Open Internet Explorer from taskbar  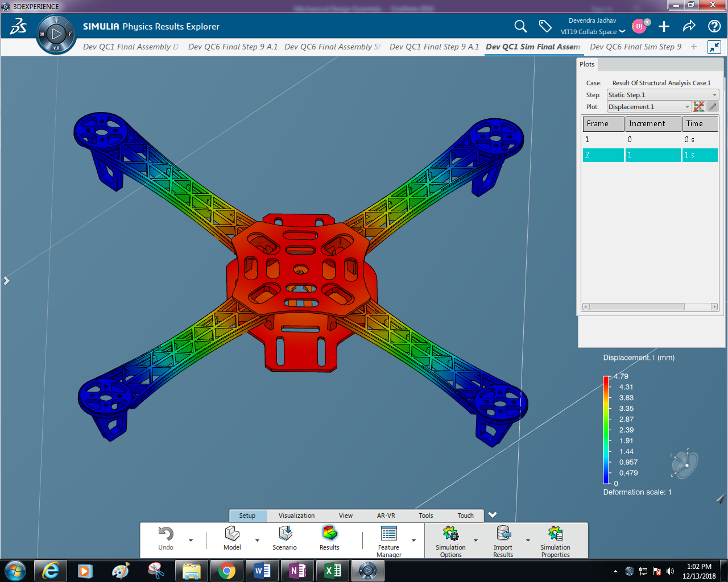[x=51, y=571]
